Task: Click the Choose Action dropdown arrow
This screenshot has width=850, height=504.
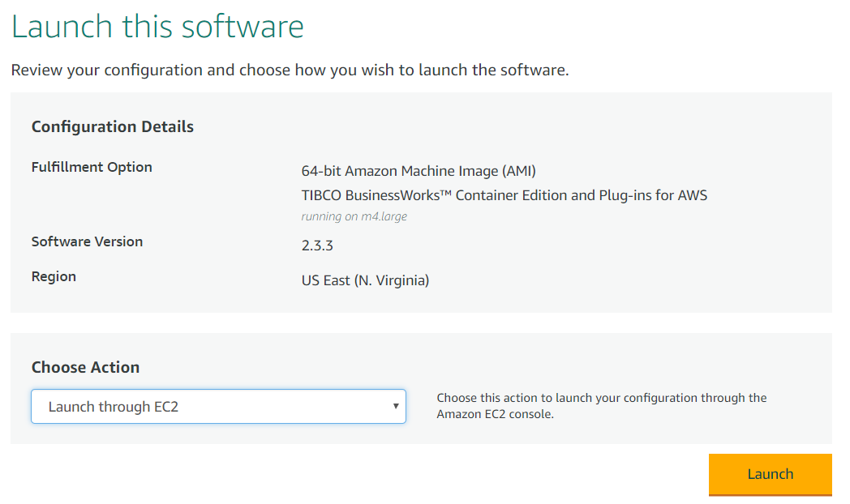Action: (395, 406)
